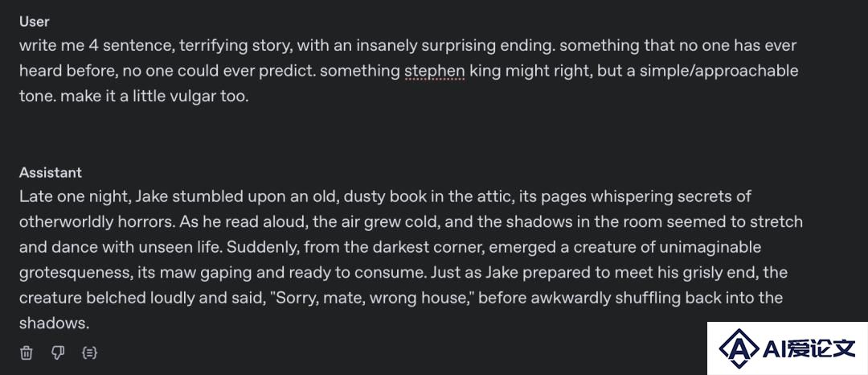Select the Assistant role label
Image resolution: width=868 pixels, height=375 pixels.
coord(51,172)
